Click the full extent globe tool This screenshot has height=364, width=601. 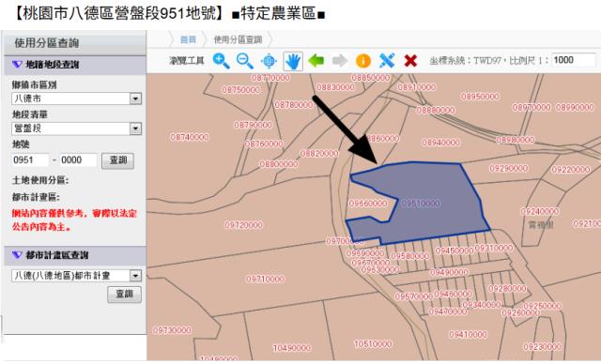coord(269,61)
